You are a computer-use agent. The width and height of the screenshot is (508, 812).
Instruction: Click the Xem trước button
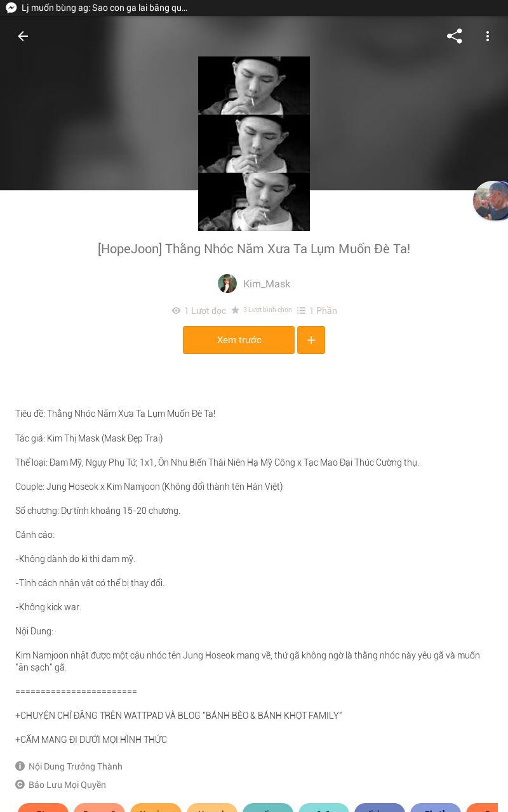click(x=239, y=340)
